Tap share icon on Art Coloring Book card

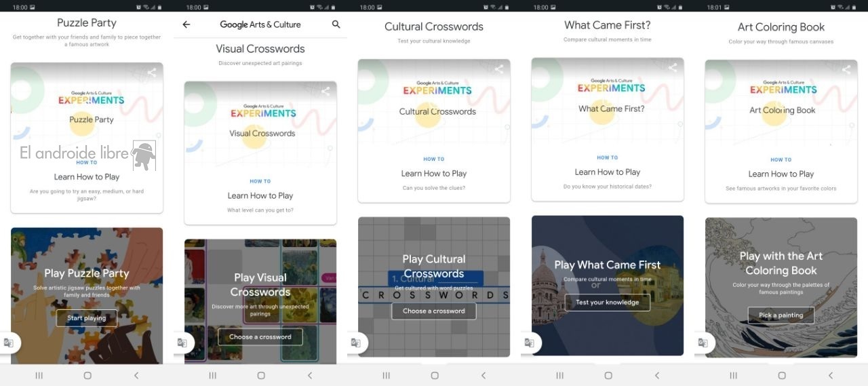click(846, 69)
